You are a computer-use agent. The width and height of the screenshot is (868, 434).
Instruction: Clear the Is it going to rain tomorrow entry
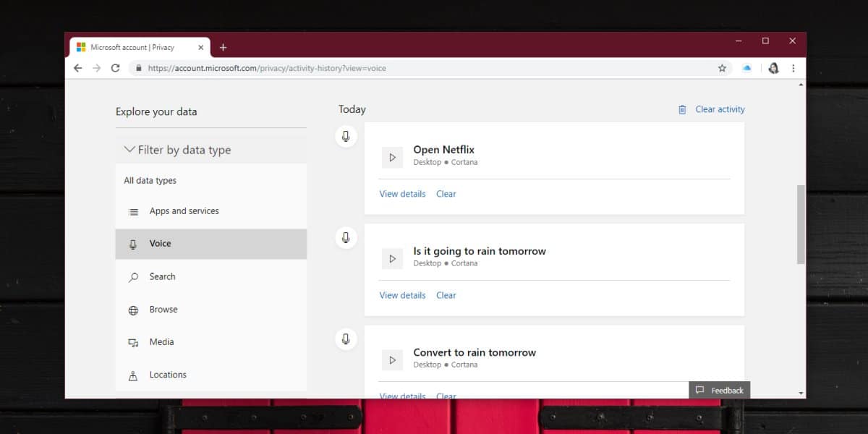click(446, 295)
